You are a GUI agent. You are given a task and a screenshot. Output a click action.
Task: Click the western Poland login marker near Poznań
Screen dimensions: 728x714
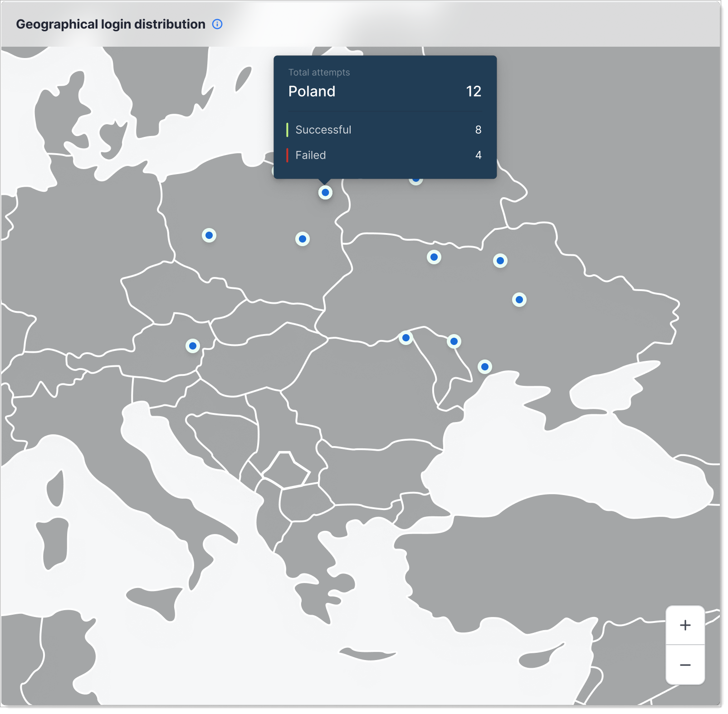pyautogui.click(x=209, y=235)
